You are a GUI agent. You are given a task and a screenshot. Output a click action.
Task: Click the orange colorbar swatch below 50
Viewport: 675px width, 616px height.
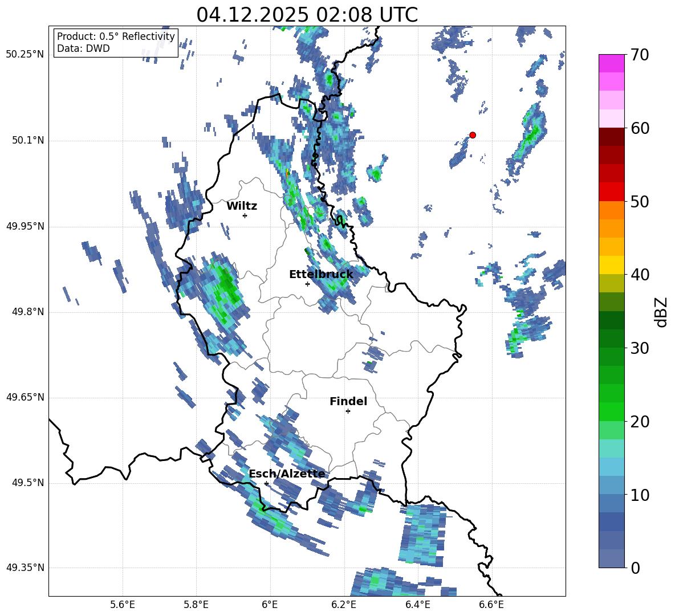(611, 210)
